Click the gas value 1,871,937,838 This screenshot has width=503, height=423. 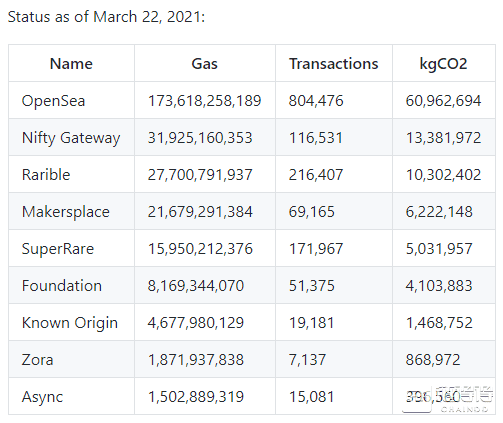coord(196,360)
